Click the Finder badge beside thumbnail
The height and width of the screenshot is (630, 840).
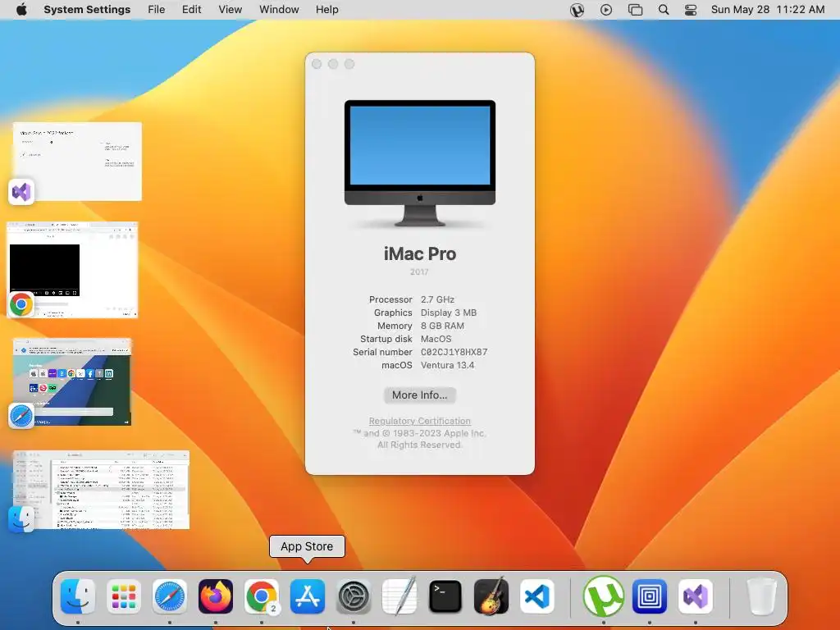coord(21,518)
